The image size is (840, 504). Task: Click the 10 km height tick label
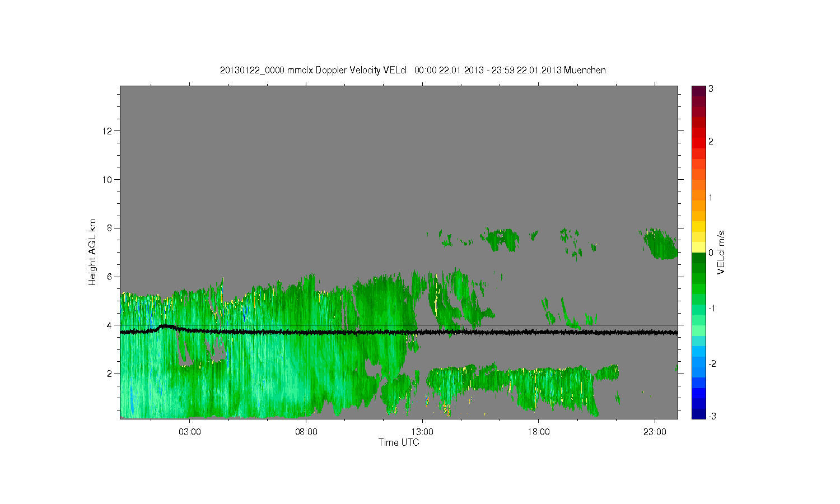pyautogui.click(x=108, y=179)
